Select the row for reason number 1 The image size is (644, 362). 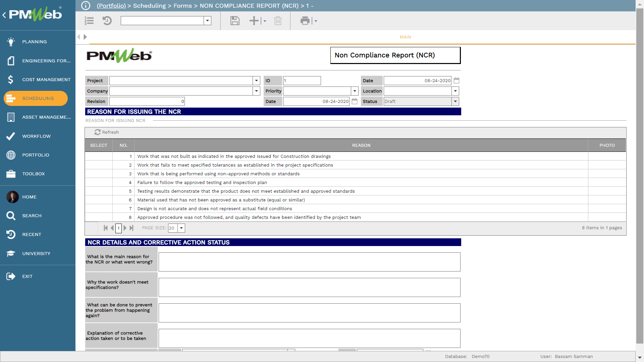99,157
